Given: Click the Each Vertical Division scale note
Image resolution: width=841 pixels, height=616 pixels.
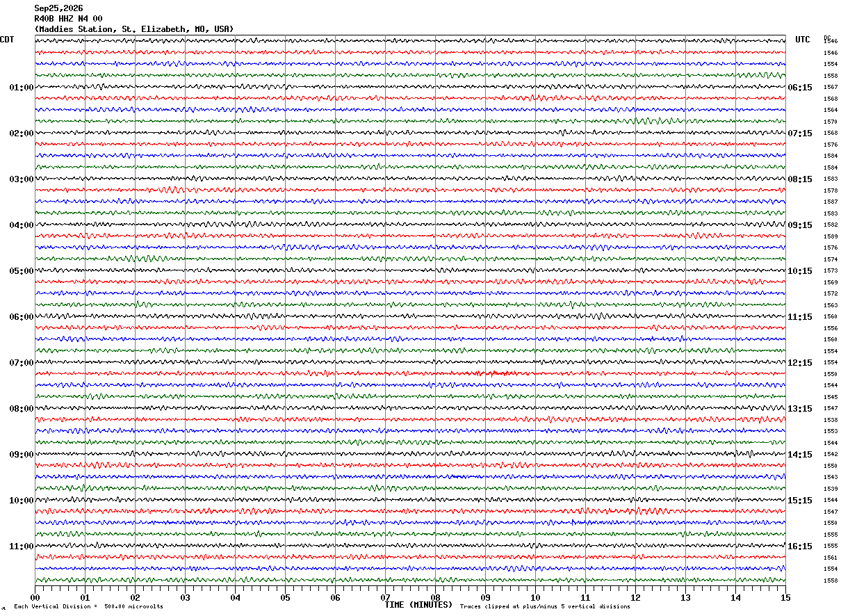Looking at the screenshot, I should 88,607.
